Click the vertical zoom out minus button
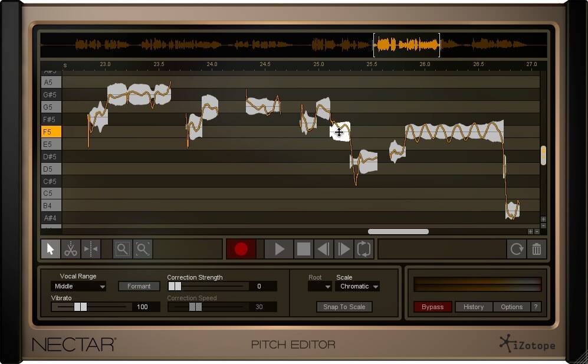Screen dimensions: 588x364 pyautogui.click(x=543, y=225)
